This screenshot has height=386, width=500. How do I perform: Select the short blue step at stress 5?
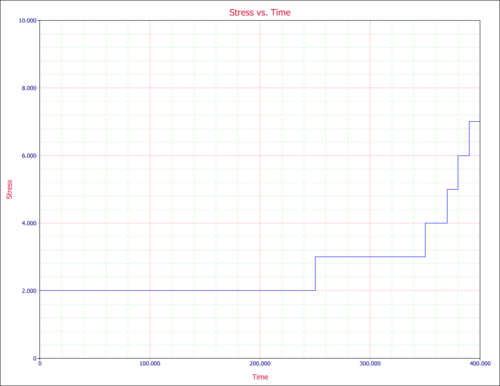[x=453, y=189]
